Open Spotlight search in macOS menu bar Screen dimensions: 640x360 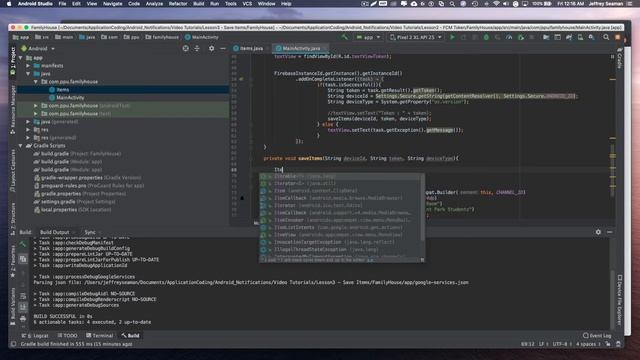point(452,4)
